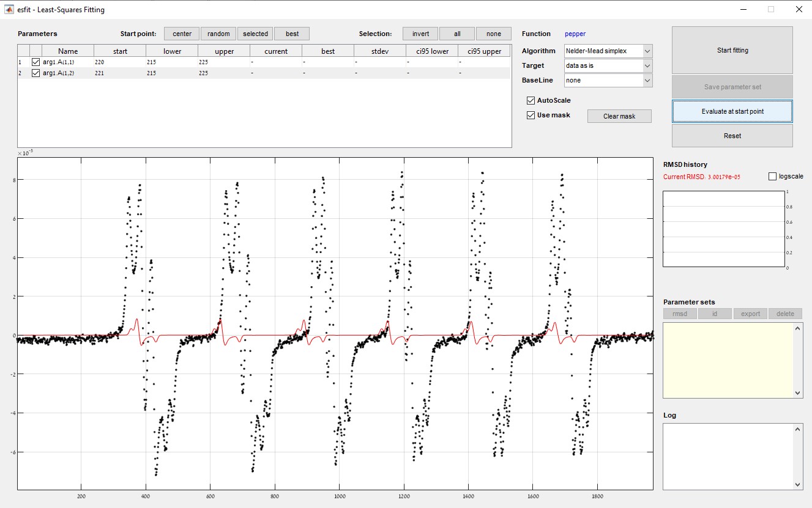Click the Name column header
Screen dimensions: 812x508
(x=68, y=51)
